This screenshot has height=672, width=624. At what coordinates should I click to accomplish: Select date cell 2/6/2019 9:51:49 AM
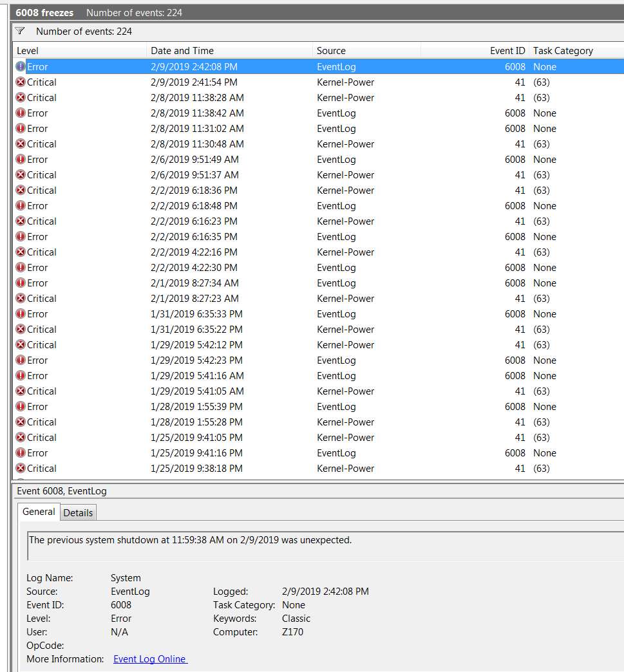coord(194,159)
